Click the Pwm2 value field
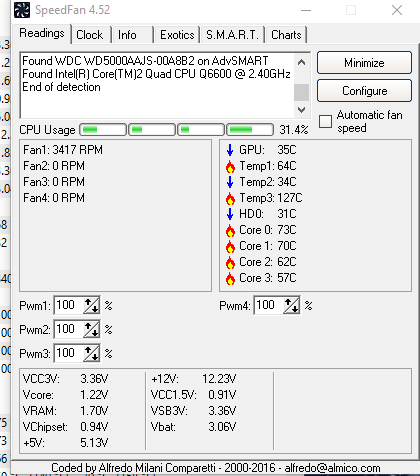This screenshot has width=420, height=476. click(69, 329)
